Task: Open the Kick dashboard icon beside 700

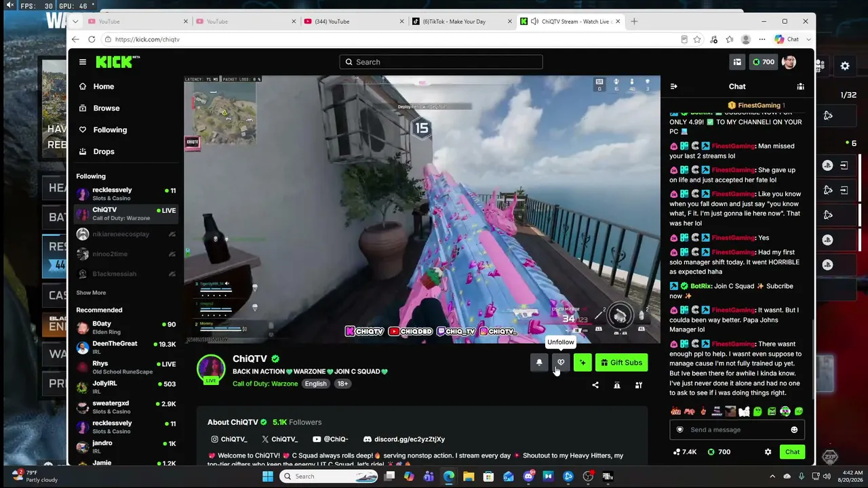Action: 737,62
